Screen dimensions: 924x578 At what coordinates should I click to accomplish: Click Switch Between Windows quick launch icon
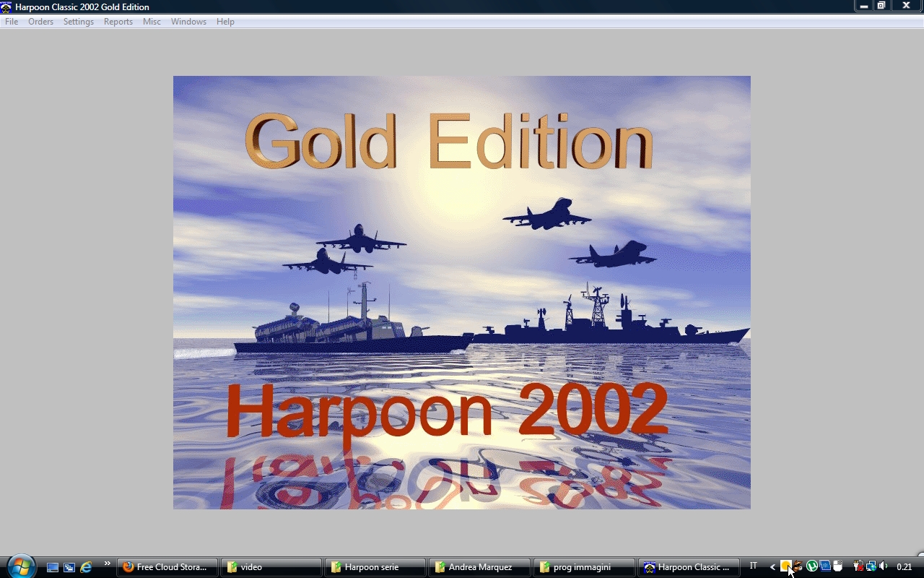(x=69, y=567)
